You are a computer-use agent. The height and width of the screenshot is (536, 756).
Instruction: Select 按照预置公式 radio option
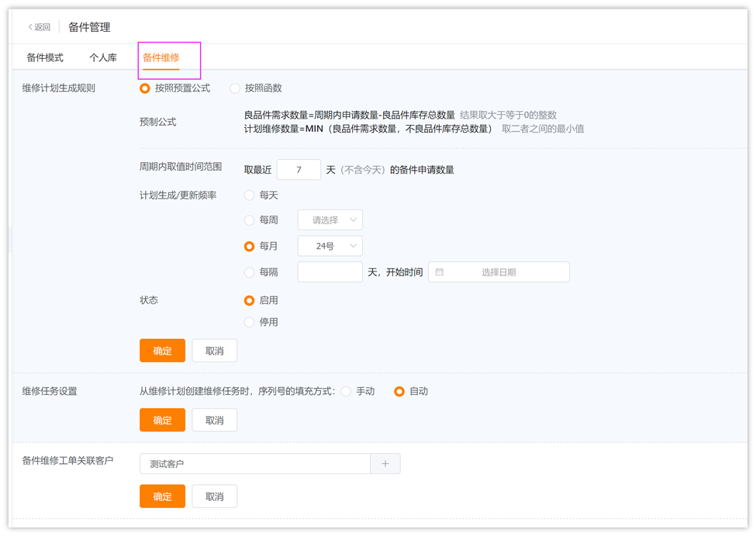pos(175,88)
